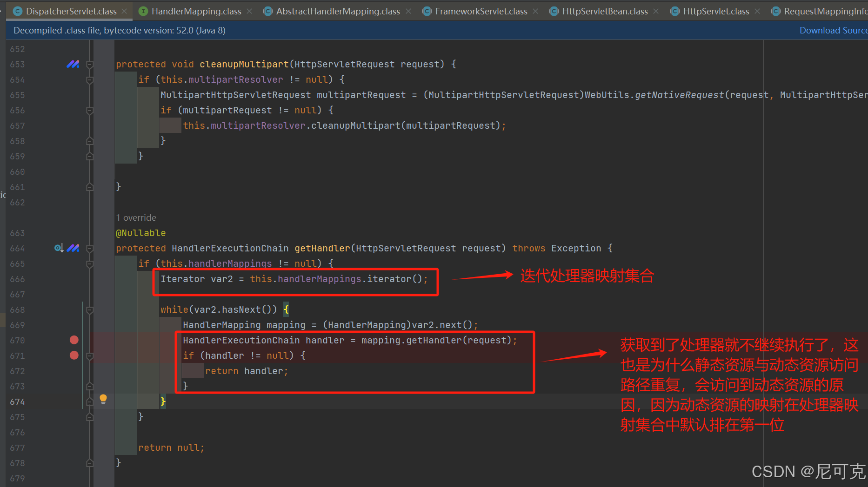Click the fold end marker on line 661
868x487 pixels.
[90, 187]
